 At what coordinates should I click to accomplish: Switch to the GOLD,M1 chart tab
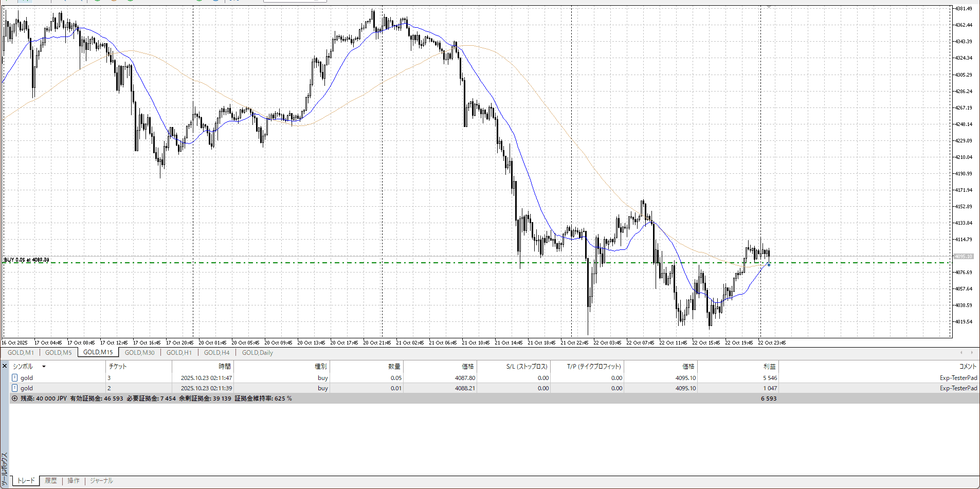coord(21,353)
